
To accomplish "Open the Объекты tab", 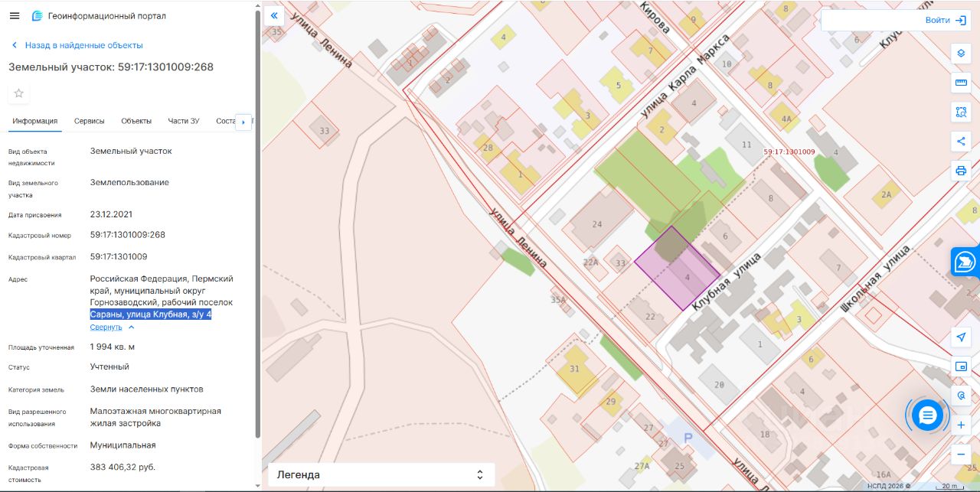I will (136, 121).
